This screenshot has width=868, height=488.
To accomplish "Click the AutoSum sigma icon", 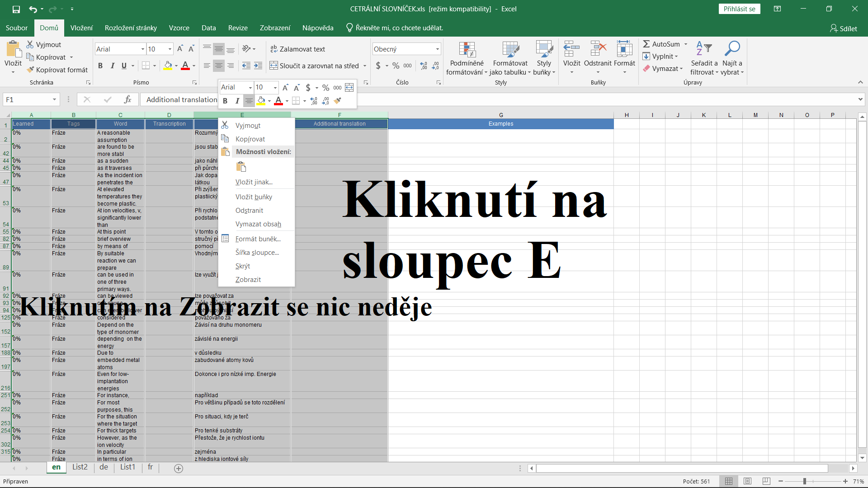I will [x=646, y=44].
